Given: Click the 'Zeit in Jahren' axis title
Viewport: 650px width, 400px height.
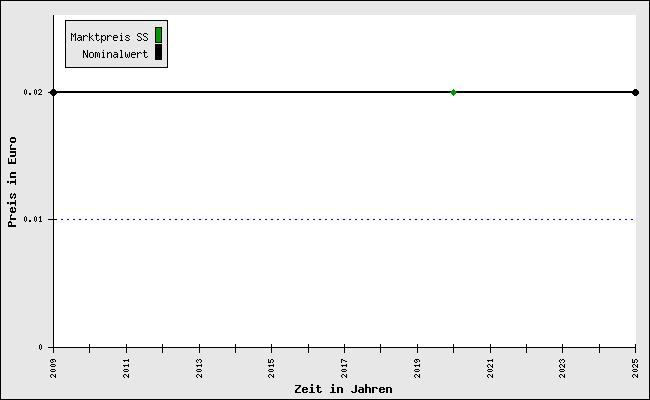Looking at the screenshot, I should [343, 389].
